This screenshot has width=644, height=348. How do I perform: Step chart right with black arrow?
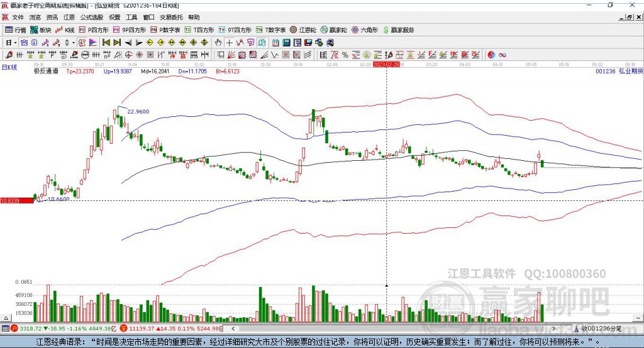click(x=139, y=43)
